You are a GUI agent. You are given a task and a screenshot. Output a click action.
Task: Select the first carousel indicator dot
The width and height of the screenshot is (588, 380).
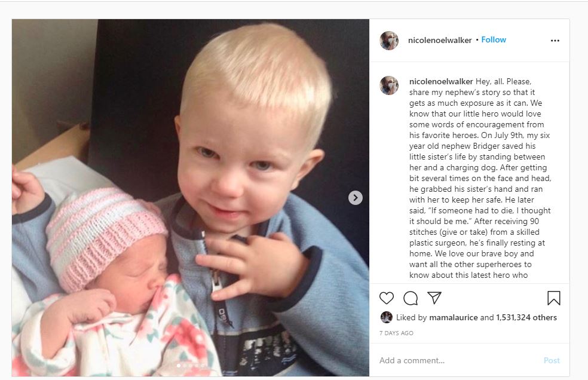[x=179, y=366]
